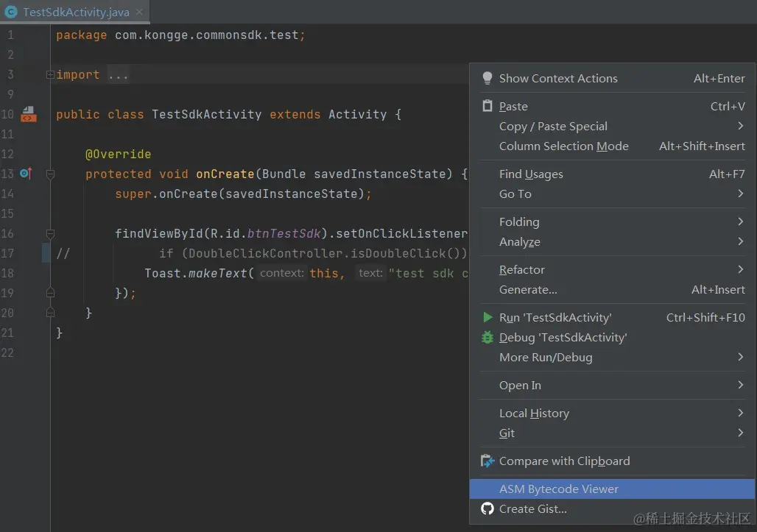The image size is (757, 532).
Task: Click the class name TestSdkActivity on line 10
Action: [x=207, y=114]
